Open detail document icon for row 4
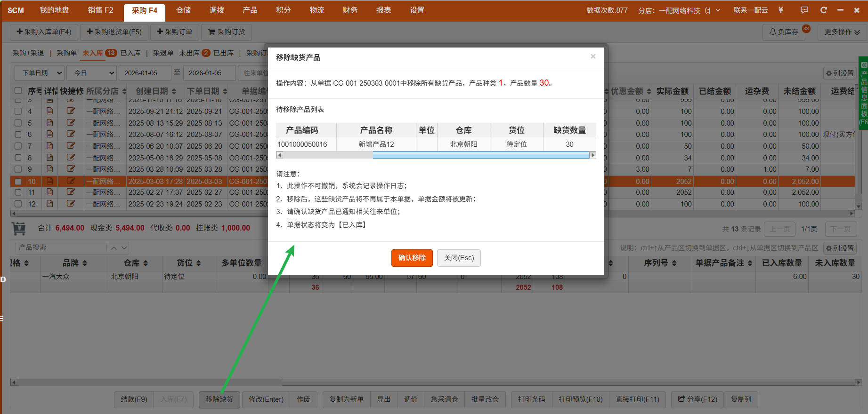Viewport: 868px width, 414px height. click(49, 111)
